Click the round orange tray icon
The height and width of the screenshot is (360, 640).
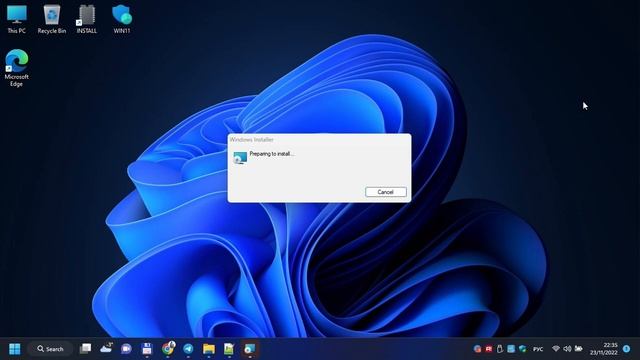[477, 349]
